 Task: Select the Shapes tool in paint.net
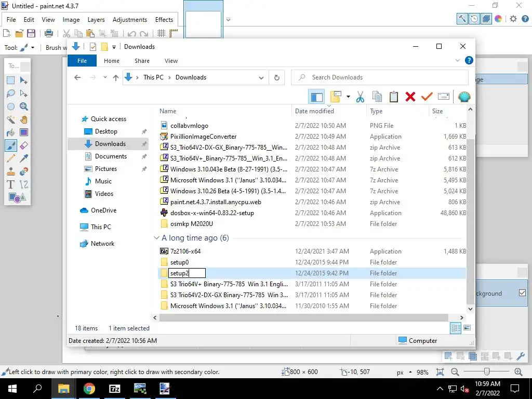(x=17, y=197)
